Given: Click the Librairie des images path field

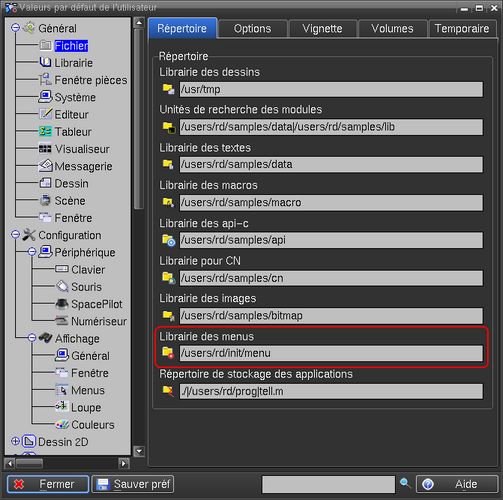Looking at the screenshot, I should [331, 316].
